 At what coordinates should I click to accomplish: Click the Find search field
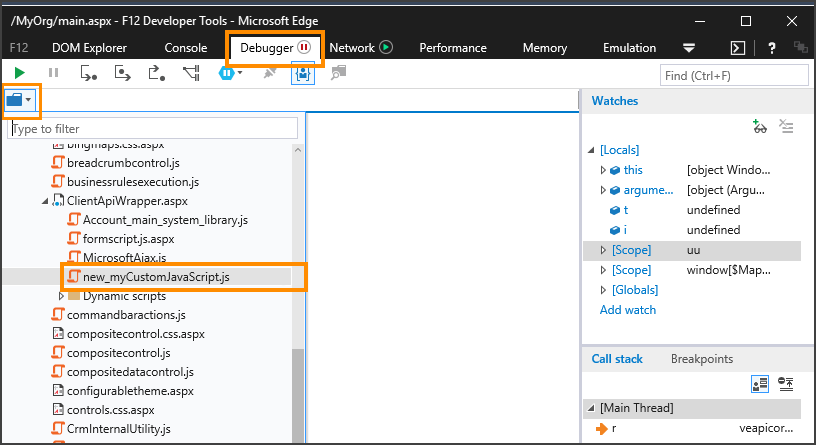[730, 75]
